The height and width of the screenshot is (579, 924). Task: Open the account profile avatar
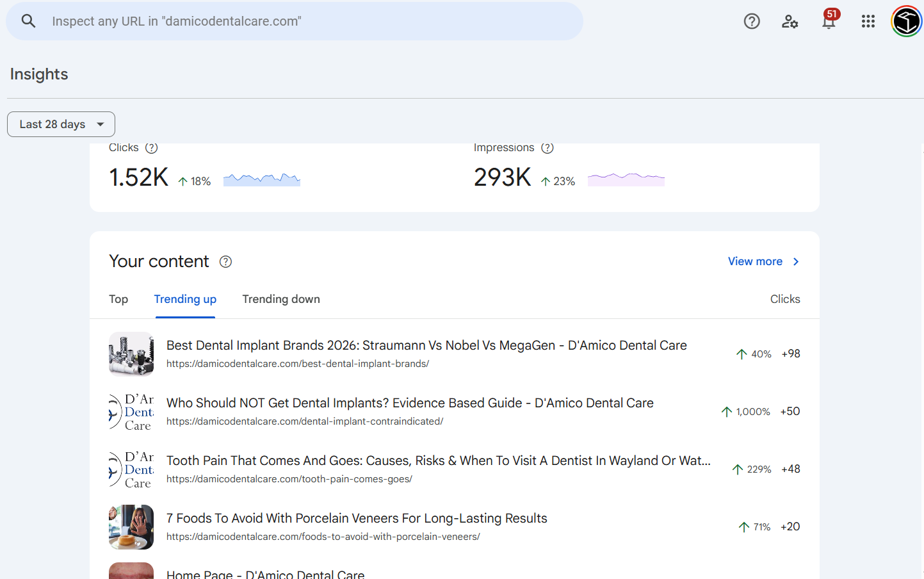tap(907, 21)
